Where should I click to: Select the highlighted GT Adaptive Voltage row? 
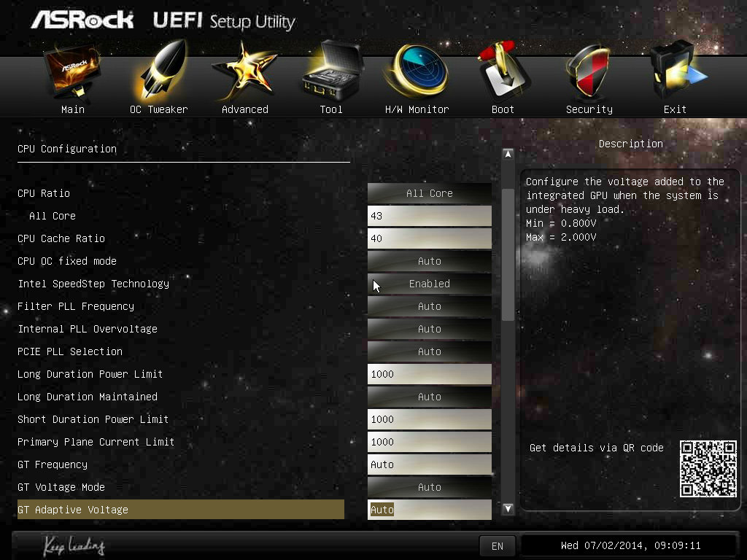click(181, 510)
